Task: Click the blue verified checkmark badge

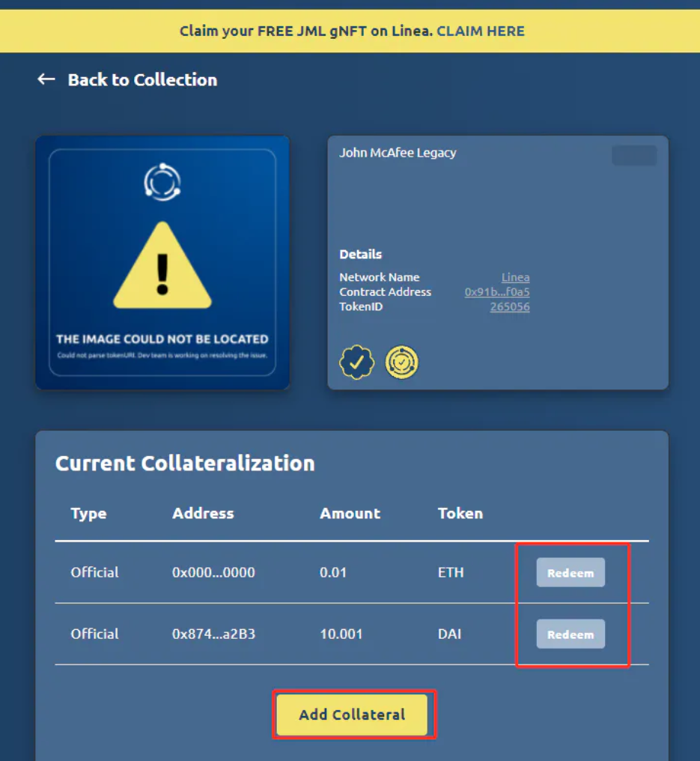Action: pos(356,362)
